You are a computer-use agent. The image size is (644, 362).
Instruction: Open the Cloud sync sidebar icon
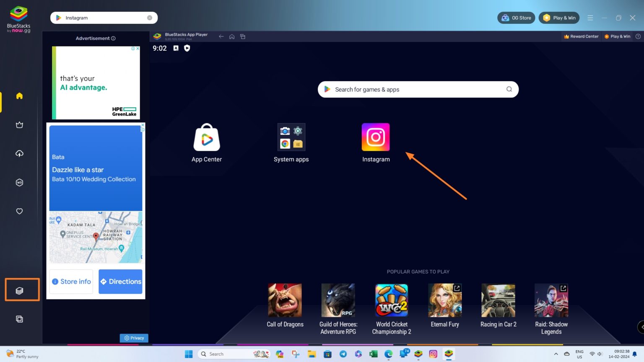click(19, 153)
